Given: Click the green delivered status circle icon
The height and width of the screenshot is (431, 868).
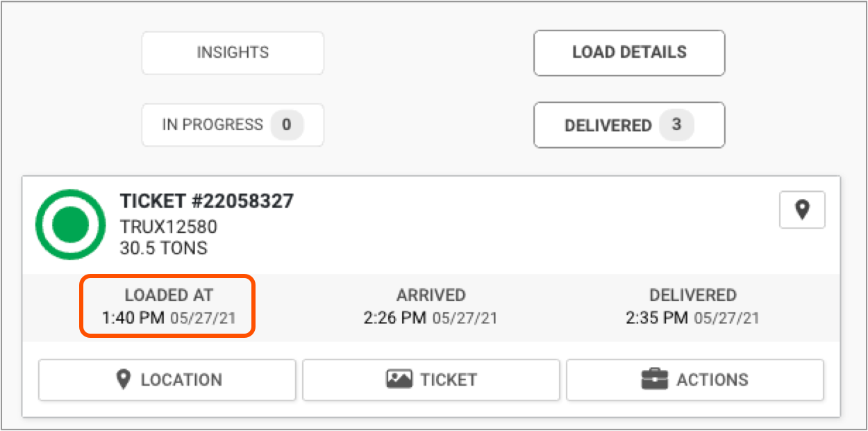Looking at the screenshot, I should pyautogui.click(x=70, y=224).
